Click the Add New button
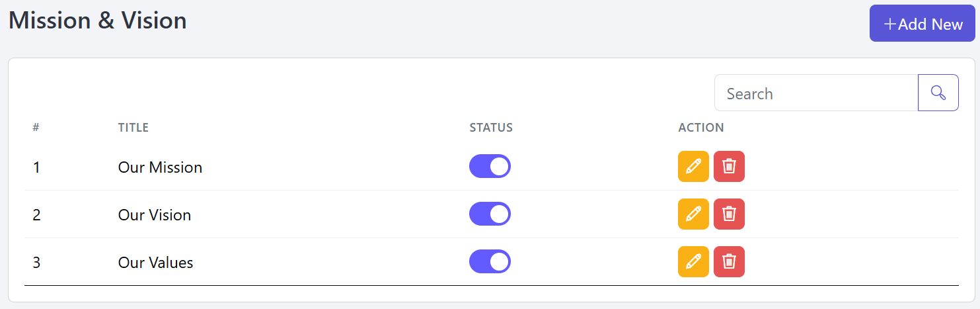Viewport: 980px width, 309px height. coord(923,24)
